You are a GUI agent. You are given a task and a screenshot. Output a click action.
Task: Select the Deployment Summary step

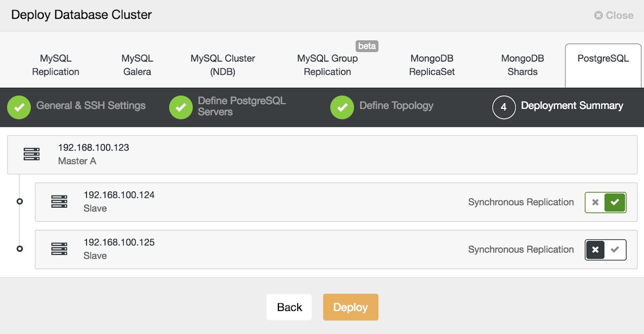pyautogui.click(x=572, y=106)
